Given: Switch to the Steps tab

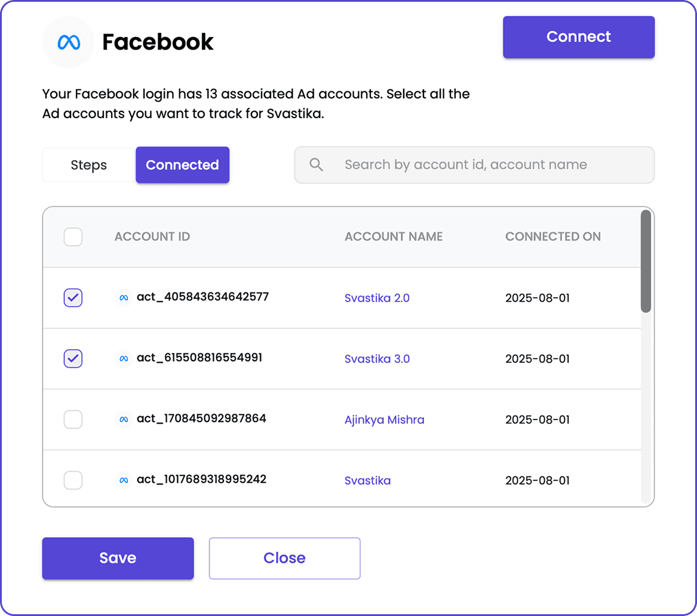Looking at the screenshot, I should pos(89,165).
